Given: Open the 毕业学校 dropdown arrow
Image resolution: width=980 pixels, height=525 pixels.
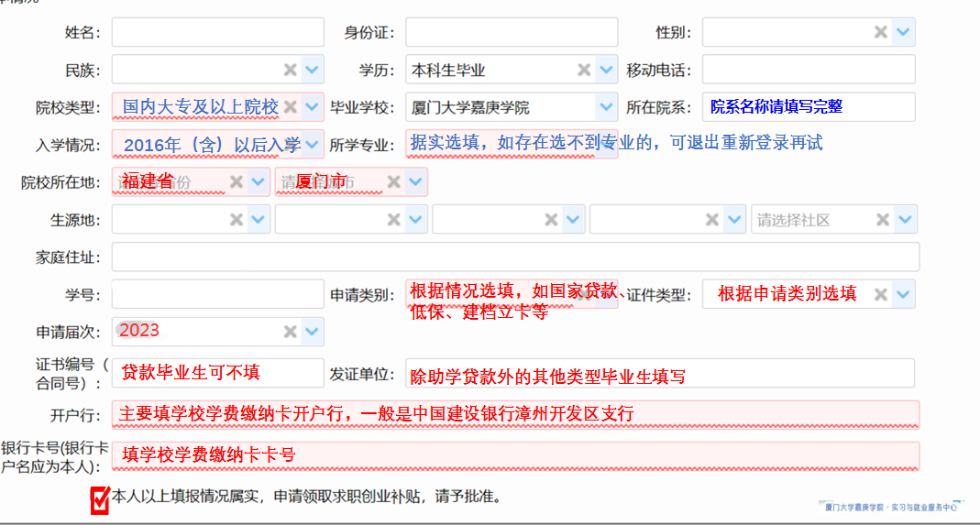Looking at the screenshot, I should (x=606, y=107).
